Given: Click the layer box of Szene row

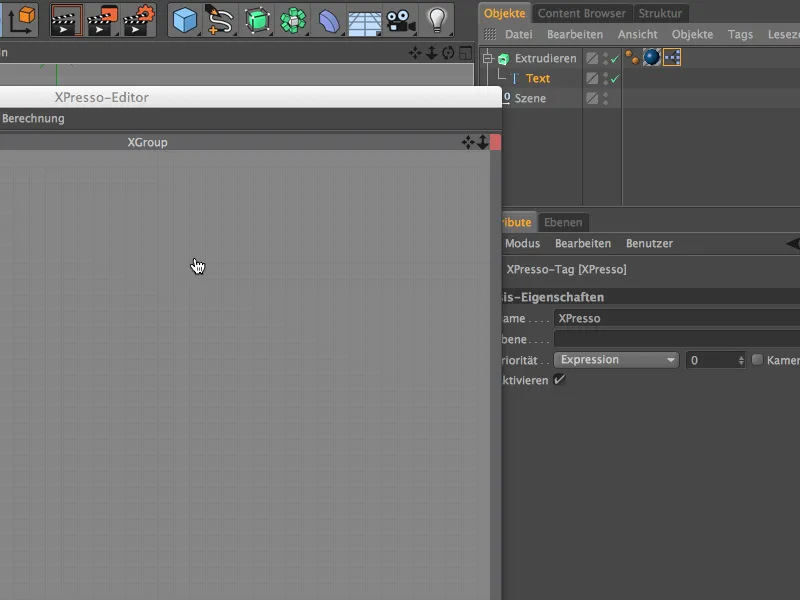Looking at the screenshot, I should coord(592,98).
